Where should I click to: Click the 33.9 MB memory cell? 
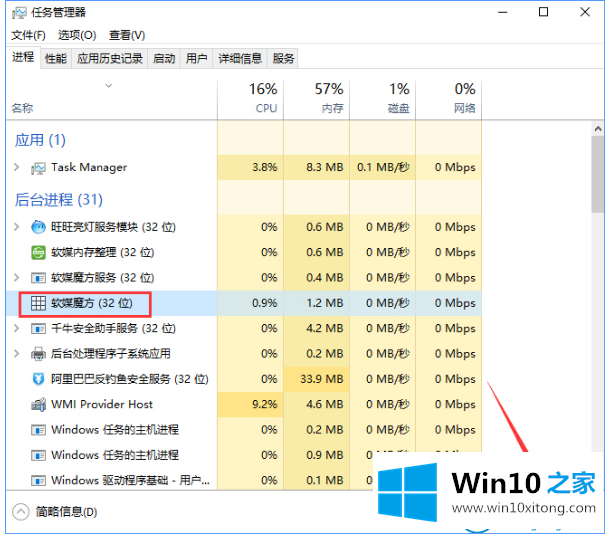coord(316,379)
